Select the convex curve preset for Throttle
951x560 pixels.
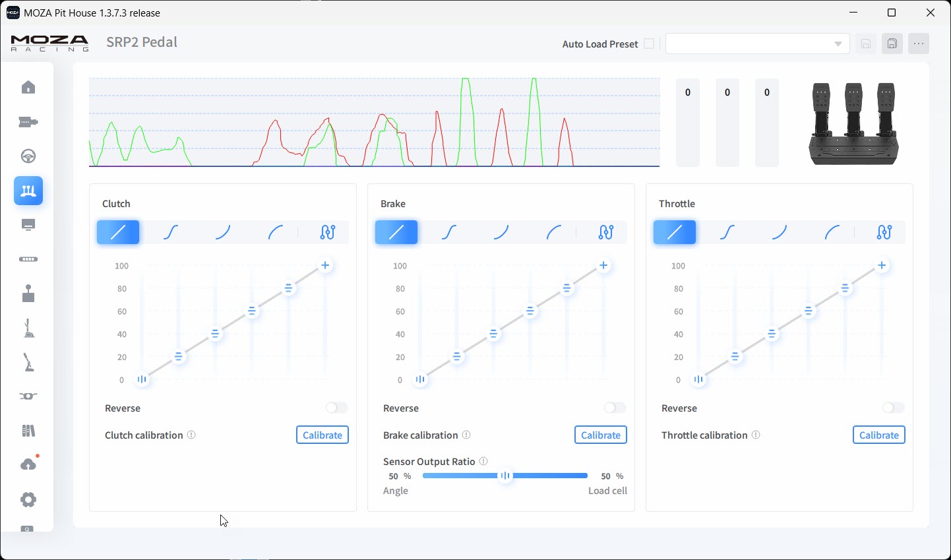click(x=832, y=232)
